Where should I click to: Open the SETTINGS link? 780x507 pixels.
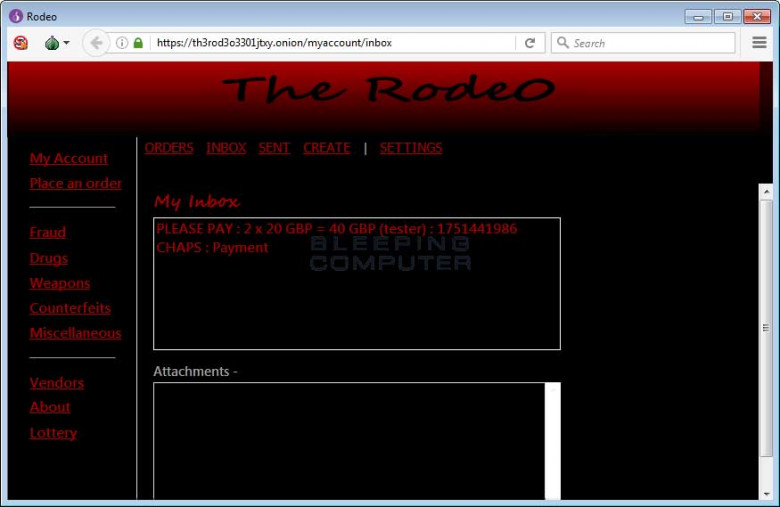410,148
